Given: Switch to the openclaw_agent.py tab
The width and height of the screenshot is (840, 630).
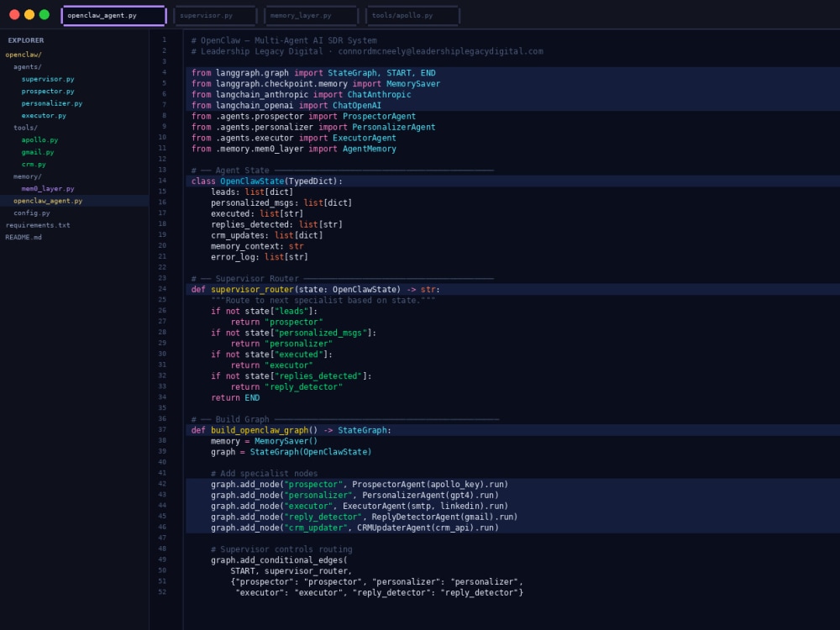Looking at the screenshot, I should 114,15.
